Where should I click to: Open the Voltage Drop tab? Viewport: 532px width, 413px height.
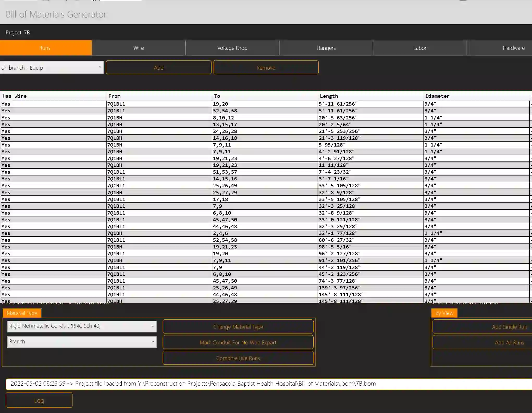(232, 48)
